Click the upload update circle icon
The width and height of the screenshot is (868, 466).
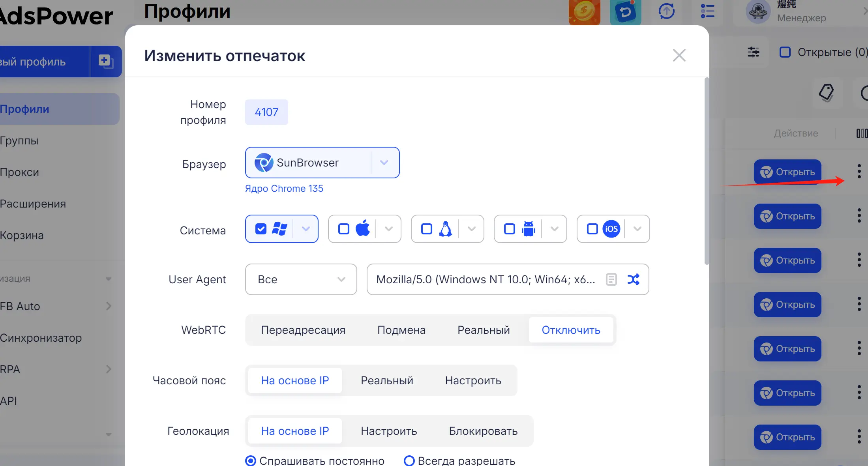pos(666,11)
